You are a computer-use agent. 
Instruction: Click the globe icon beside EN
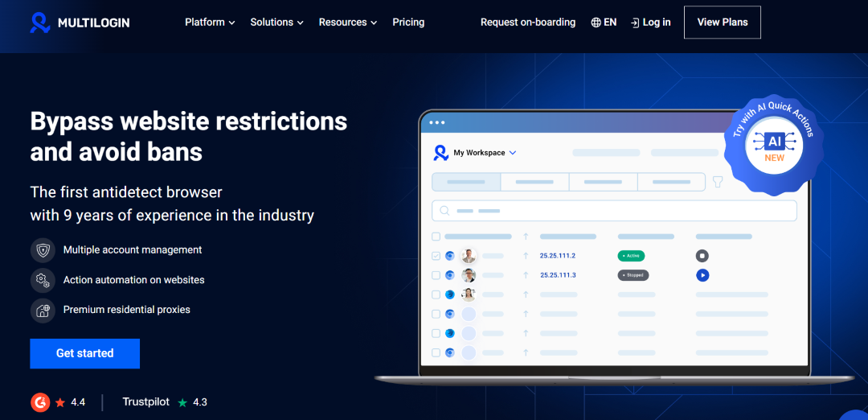[596, 23]
